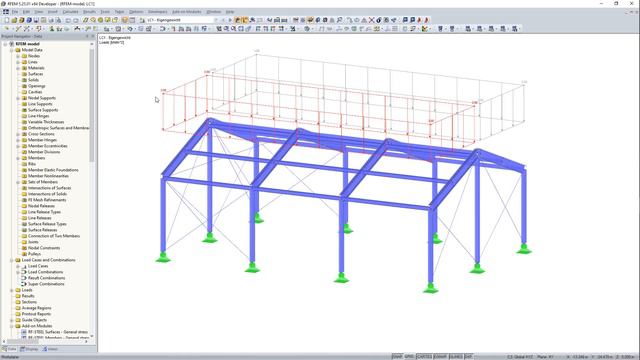Go to next load case arrow
Image resolution: width=640 pixels, height=360 pixels.
230,20
